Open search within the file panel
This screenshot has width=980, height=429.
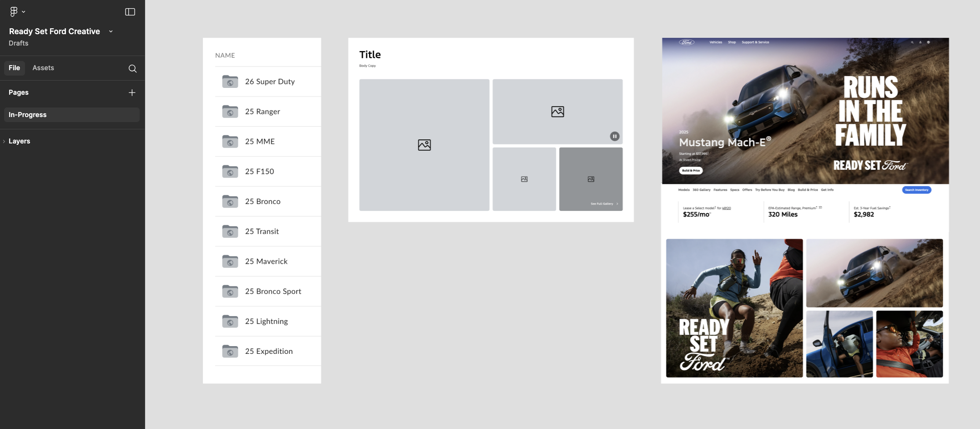[x=132, y=68]
